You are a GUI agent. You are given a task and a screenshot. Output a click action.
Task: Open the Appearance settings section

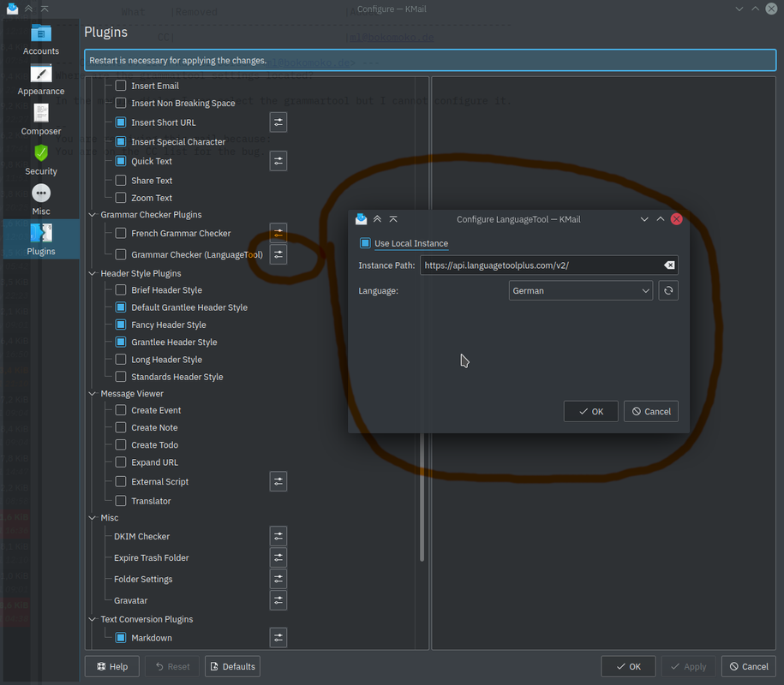coord(41,80)
